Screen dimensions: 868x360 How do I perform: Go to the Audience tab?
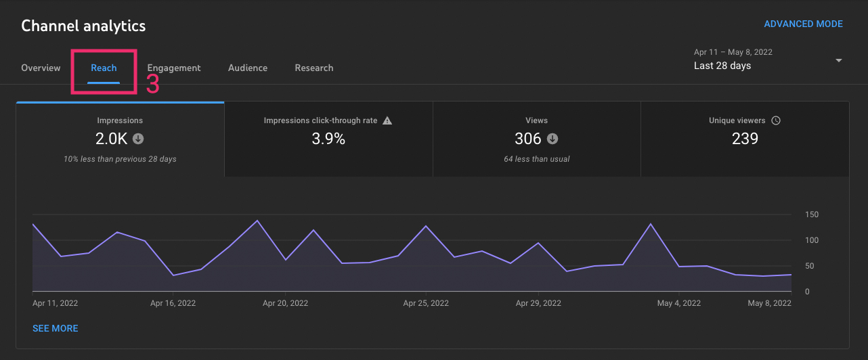[248, 68]
